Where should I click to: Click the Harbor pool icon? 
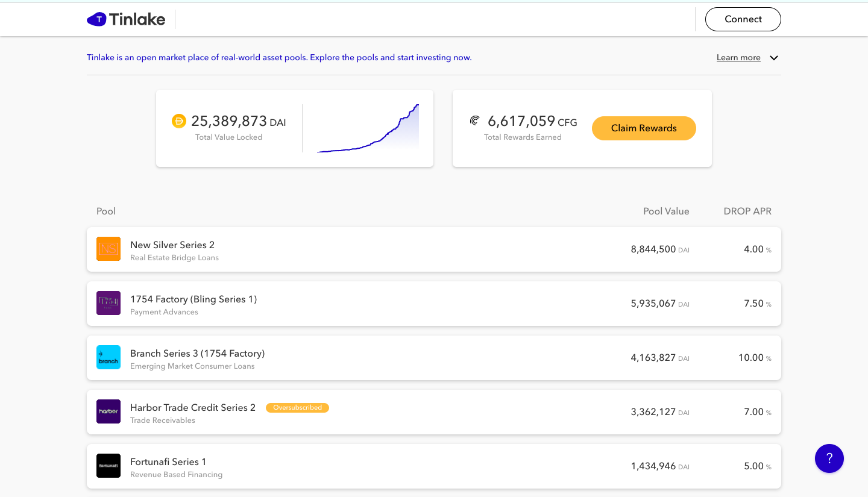coord(108,411)
